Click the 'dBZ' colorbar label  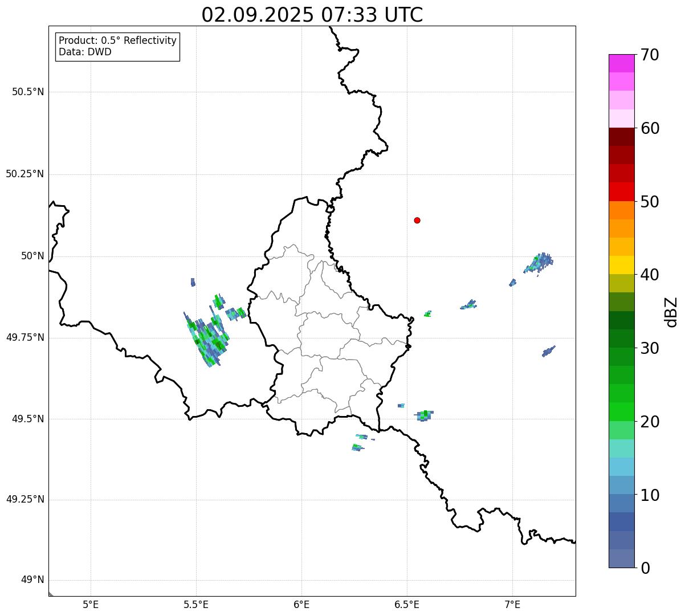tap(671, 312)
